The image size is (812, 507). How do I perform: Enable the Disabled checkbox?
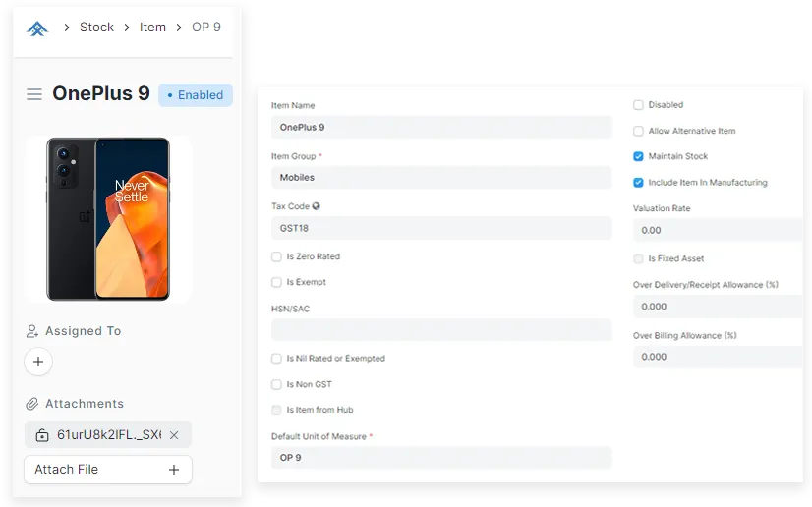click(639, 105)
